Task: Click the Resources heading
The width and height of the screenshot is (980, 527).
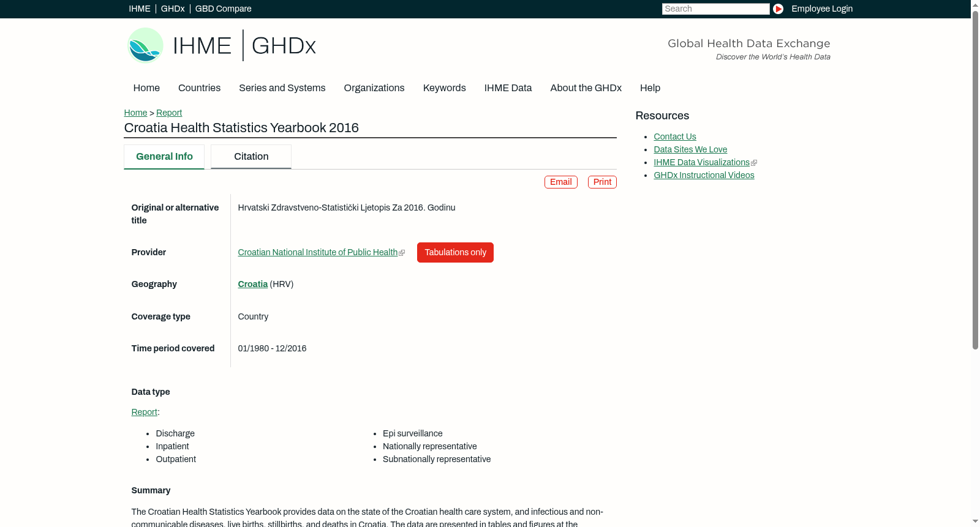Action: click(662, 116)
